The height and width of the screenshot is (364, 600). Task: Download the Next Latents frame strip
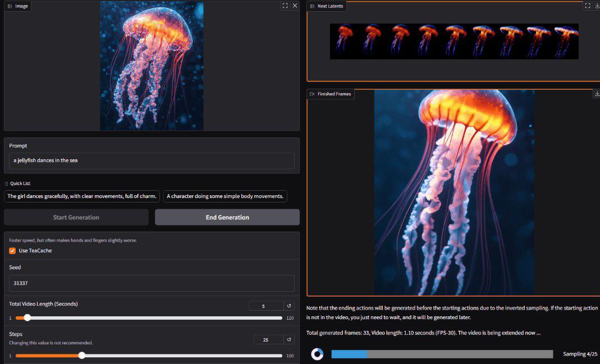pos(597,6)
